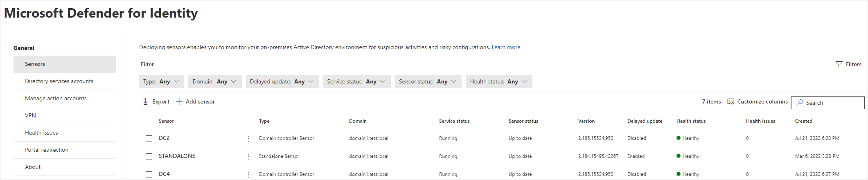Click the Export download arrow icon
This screenshot has width=868, height=180.
tap(145, 101)
